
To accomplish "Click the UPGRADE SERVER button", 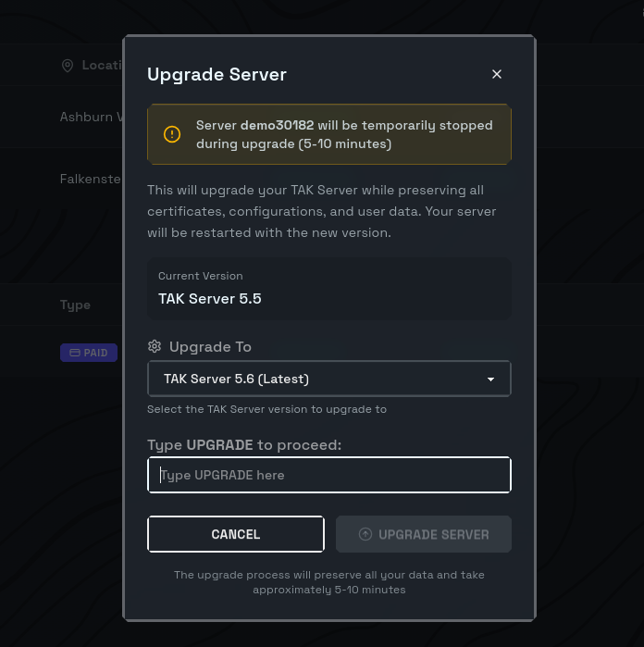I will tap(423, 534).
